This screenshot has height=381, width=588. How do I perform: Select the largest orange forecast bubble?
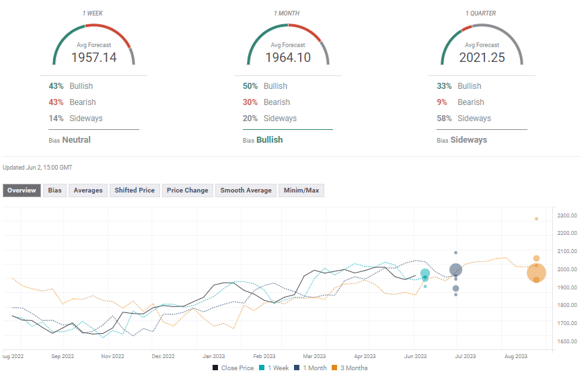coord(536,273)
